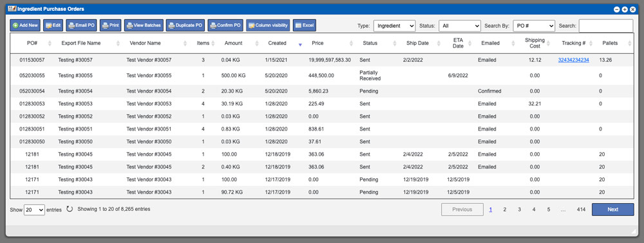This screenshot has height=243, width=644.
Task: Open the Type dropdown showing Ingredient
Action: (394, 26)
